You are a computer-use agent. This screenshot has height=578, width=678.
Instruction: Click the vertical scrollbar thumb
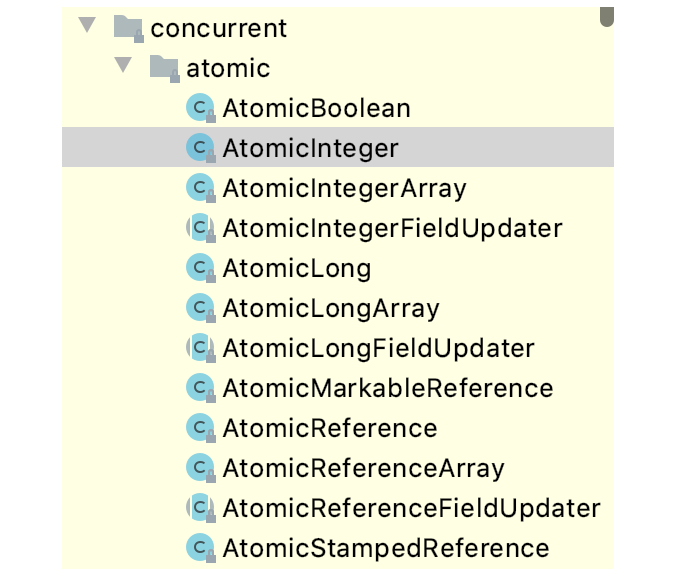pyautogui.click(x=607, y=16)
